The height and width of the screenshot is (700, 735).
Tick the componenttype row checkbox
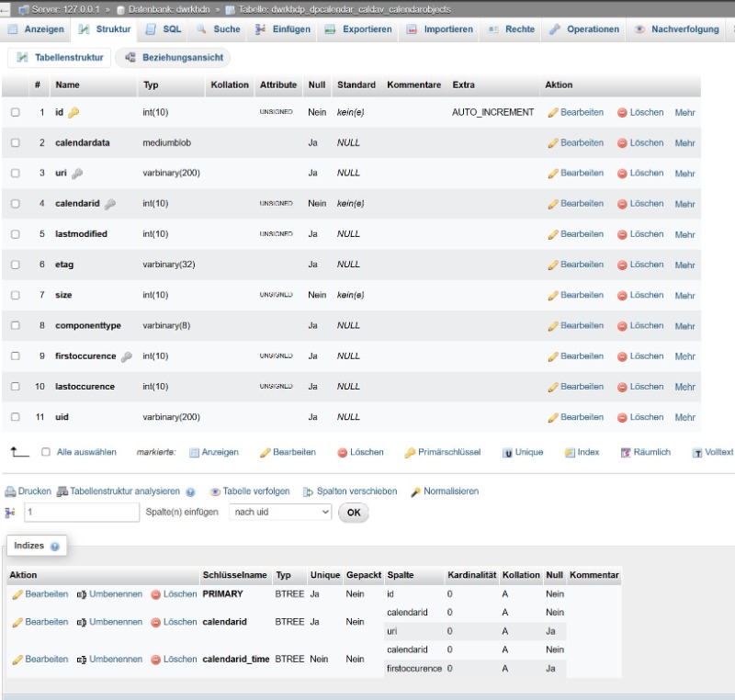tap(16, 325)
